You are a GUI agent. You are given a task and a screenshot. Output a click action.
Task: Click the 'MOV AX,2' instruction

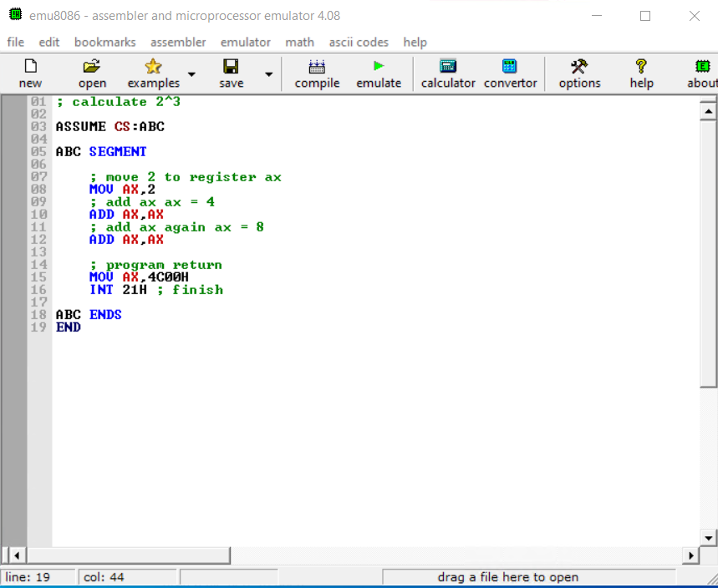[122, 189]
